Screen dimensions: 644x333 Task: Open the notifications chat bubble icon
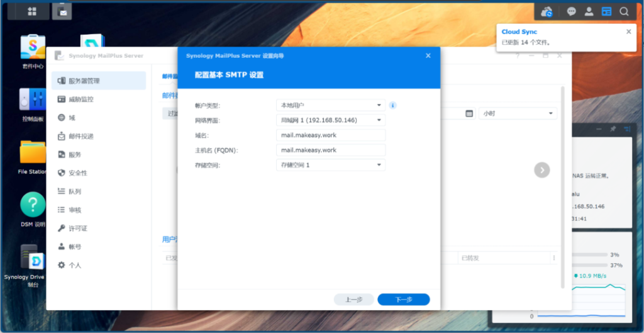[571, 11]
